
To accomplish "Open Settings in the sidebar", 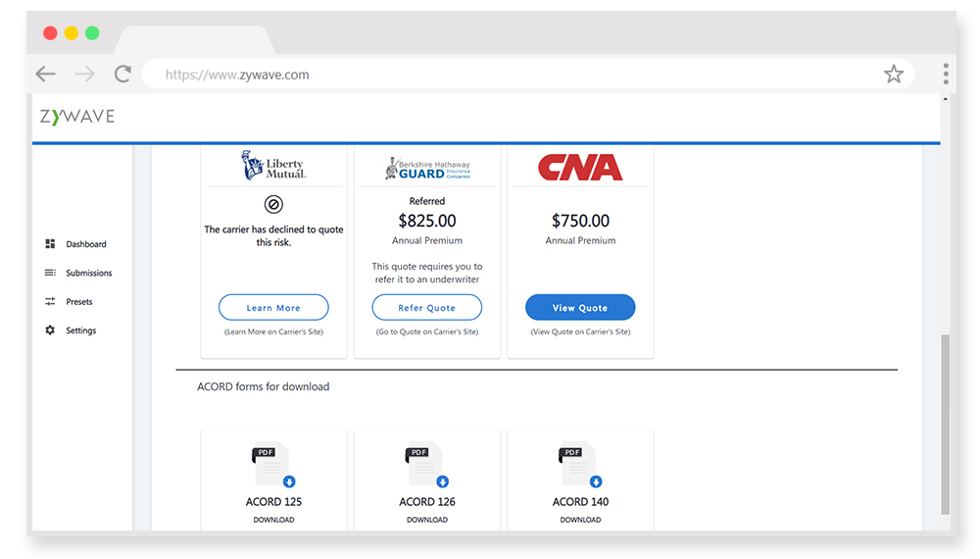I will pos(81,330).
